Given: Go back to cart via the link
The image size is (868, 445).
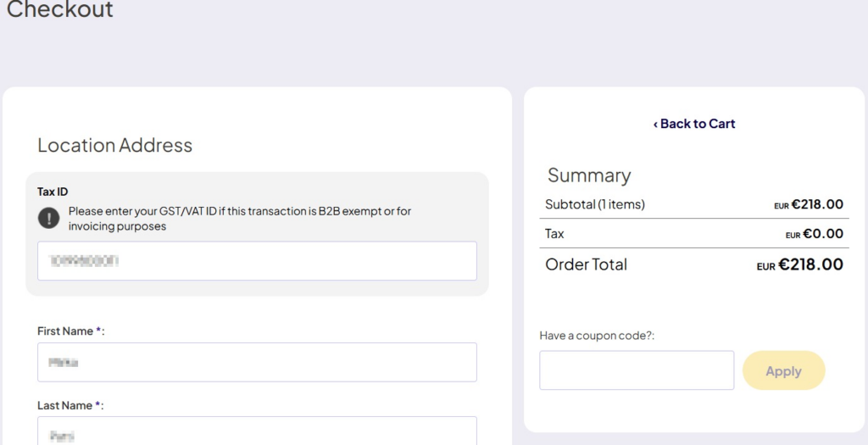Looking at the screenshot, I should [x=693, y=124].
